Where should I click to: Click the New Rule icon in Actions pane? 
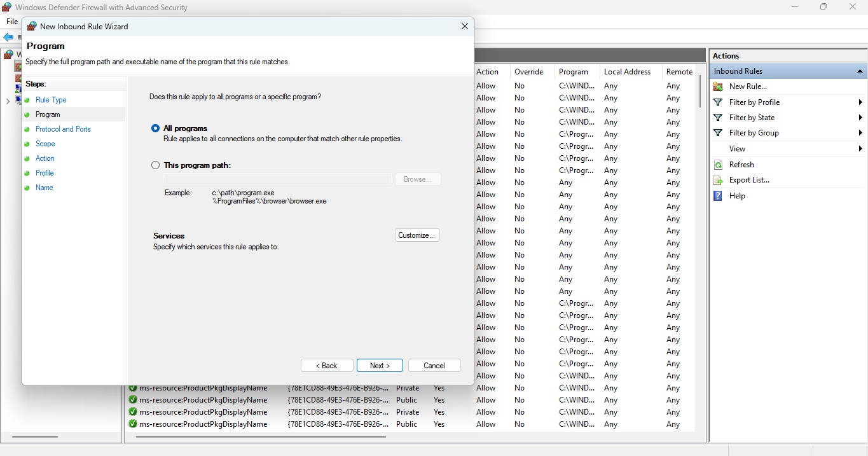point(718,86)
